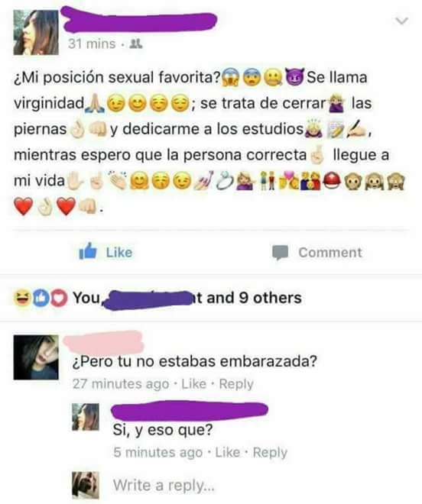Image resolution: width=422 pixels, height=504 pixels.
Task: Tap the Comment label under the post
Action: click(x=330, y=252)
